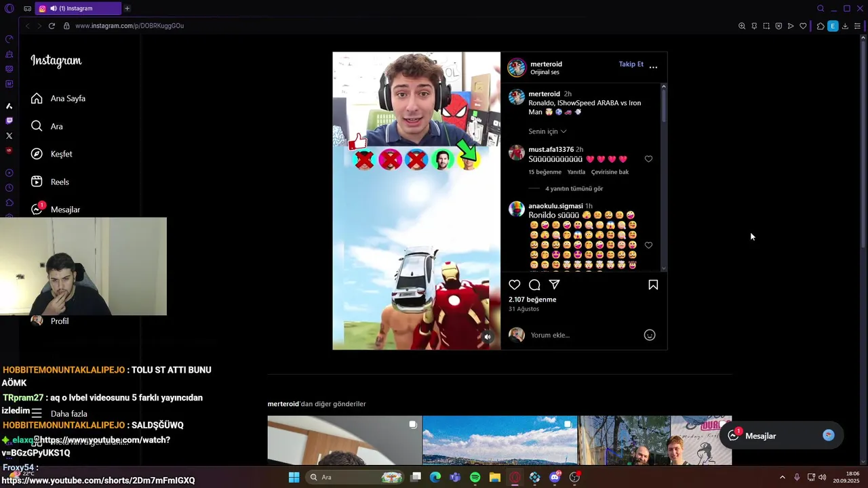Image resolution: width=868 pixels, height=488 pixels.
Task: Go back with browser back arrow
Action: 27,26
